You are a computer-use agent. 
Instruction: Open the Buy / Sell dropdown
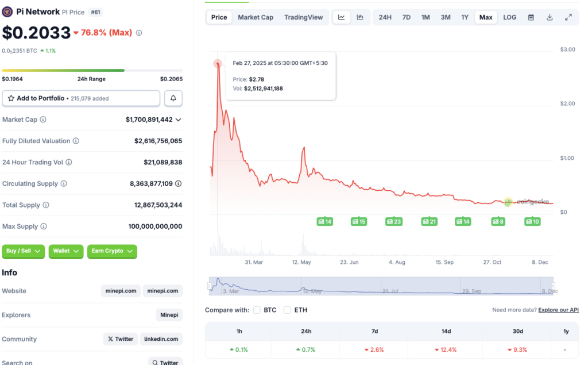pyautogui.click(x=23, y=251)
